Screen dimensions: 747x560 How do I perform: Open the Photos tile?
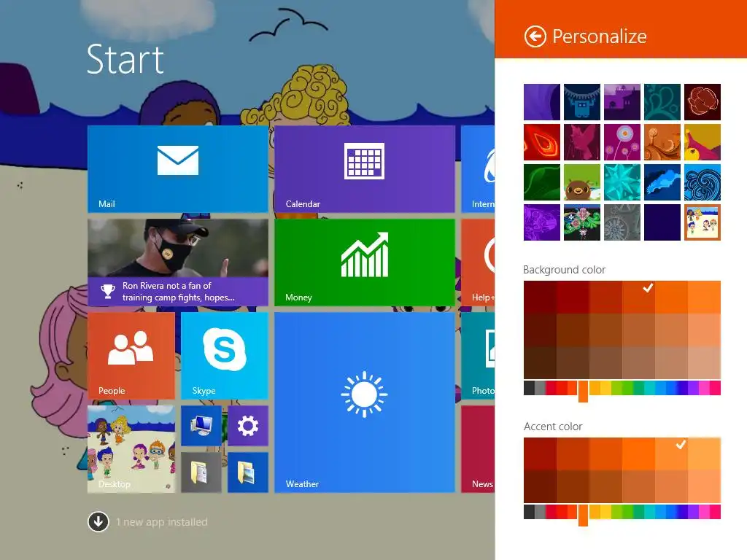point(478,355)
